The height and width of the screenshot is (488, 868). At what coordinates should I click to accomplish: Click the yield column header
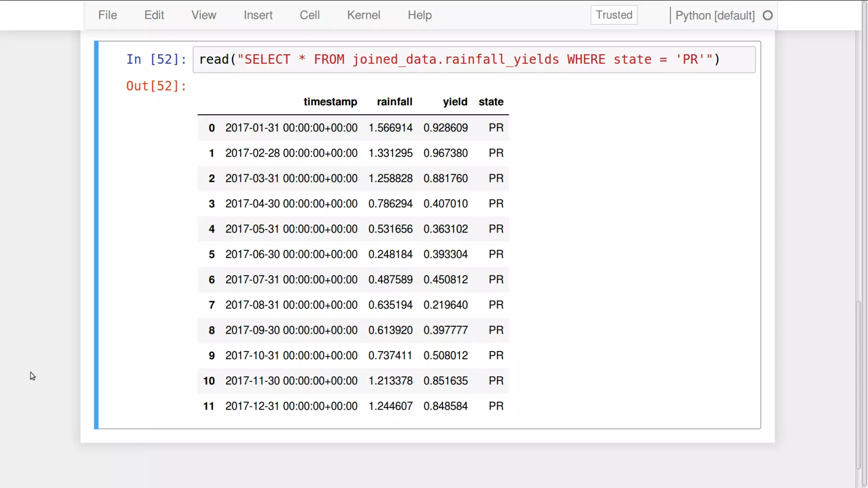click(x=455, y=102)
